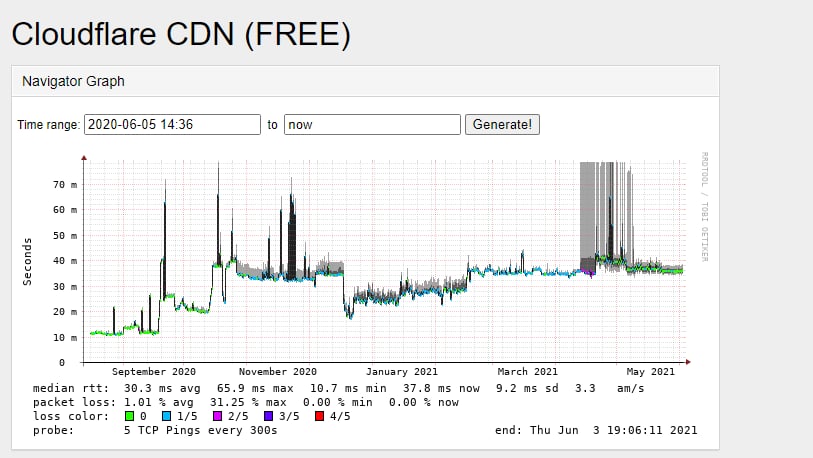Screen dimensions: 813x458
Task: Click the May 2021 x-axis label
Action: (648, 372)
